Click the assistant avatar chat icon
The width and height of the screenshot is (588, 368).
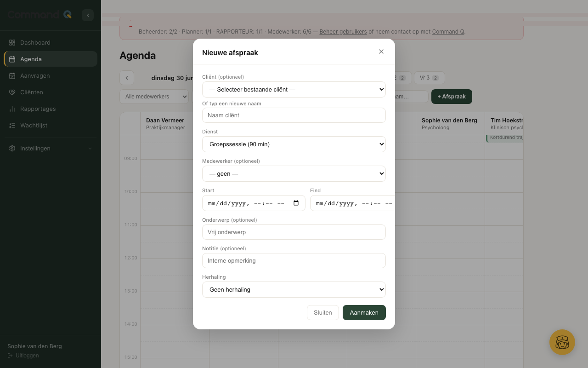point(562,342)
